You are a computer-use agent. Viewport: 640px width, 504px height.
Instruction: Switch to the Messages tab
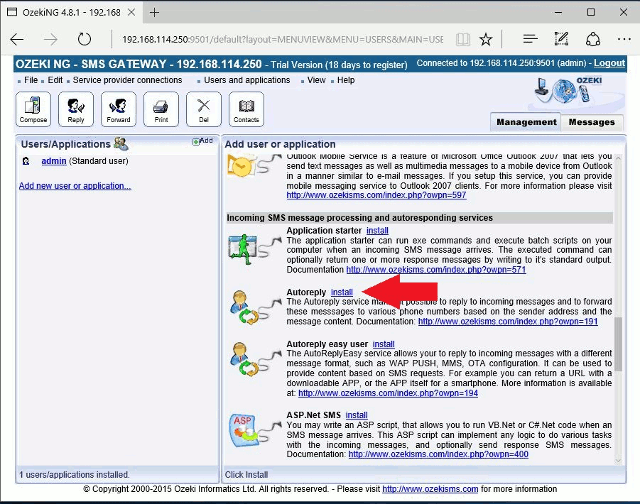coord(591,122)
